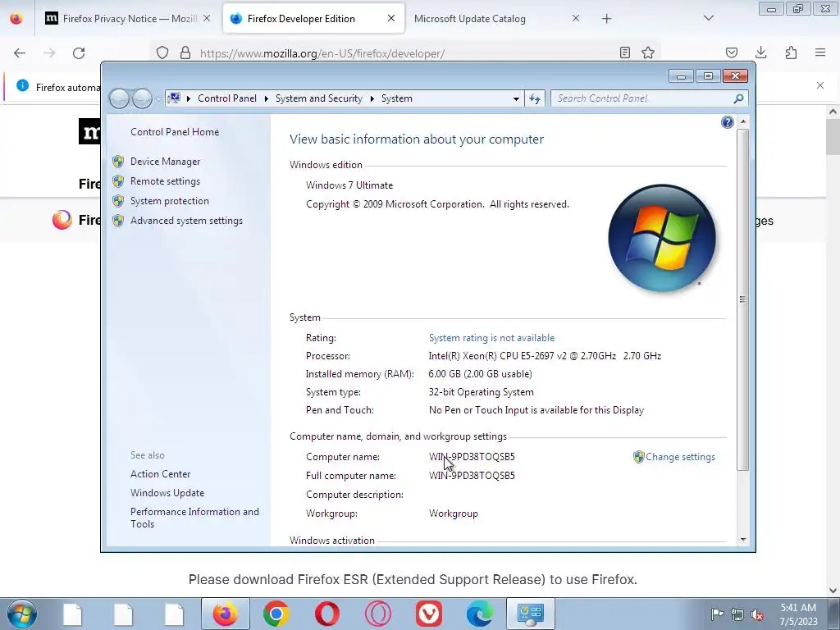Open Performance Information and Tools
The height and width of the screenshot is (630, 840).
[x=194, y=518]
